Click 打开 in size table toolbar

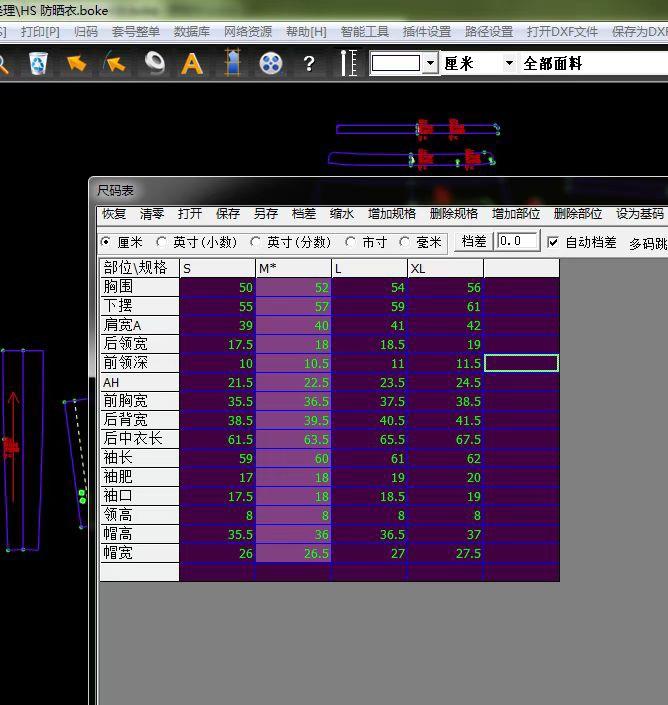[190, 214]
